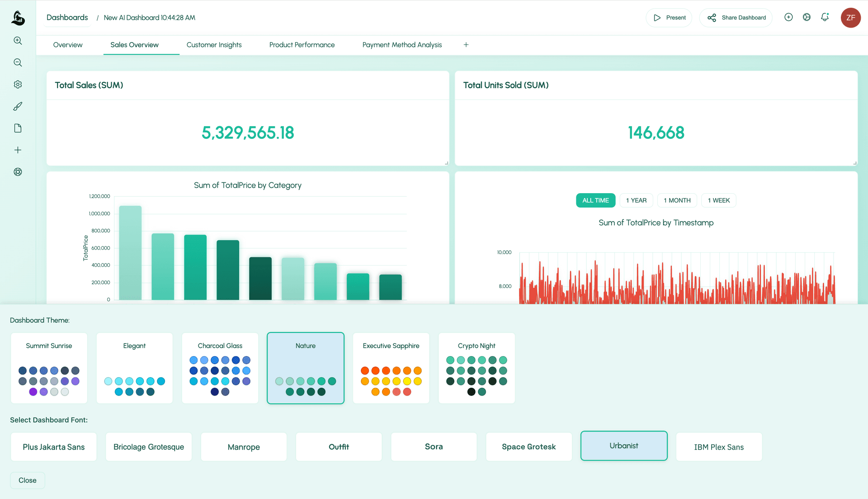Select Bricolage Grotesque font
Viewport: 868px width, 499px height.
pyautogui.click(x=149, y=447)
